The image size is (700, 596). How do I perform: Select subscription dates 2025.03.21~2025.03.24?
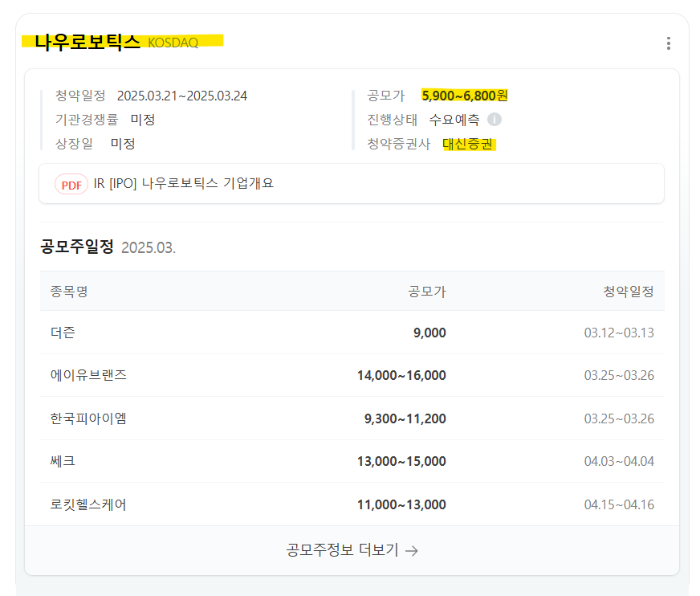[182, 96]
